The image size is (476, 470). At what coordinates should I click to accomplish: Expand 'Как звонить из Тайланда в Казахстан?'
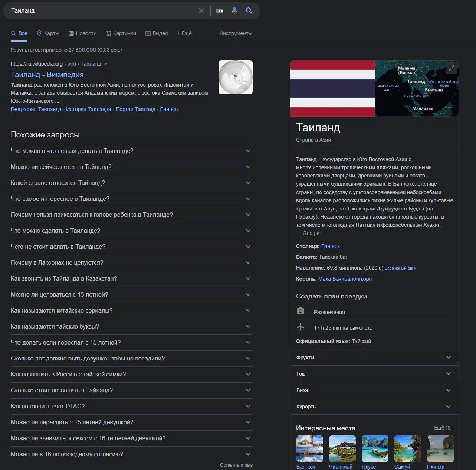[132, 279]
